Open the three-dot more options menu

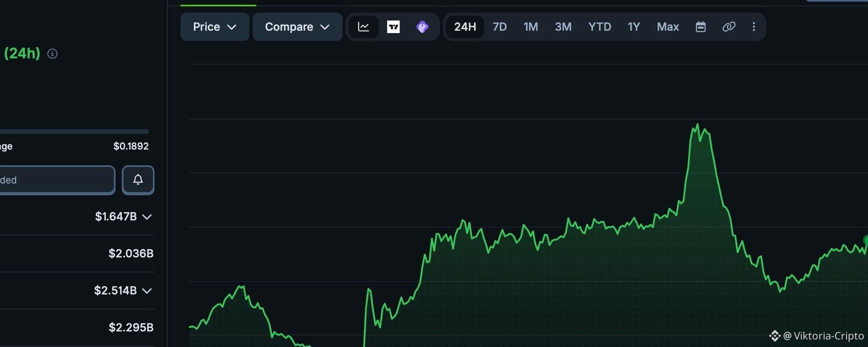[x=753, y=27]
